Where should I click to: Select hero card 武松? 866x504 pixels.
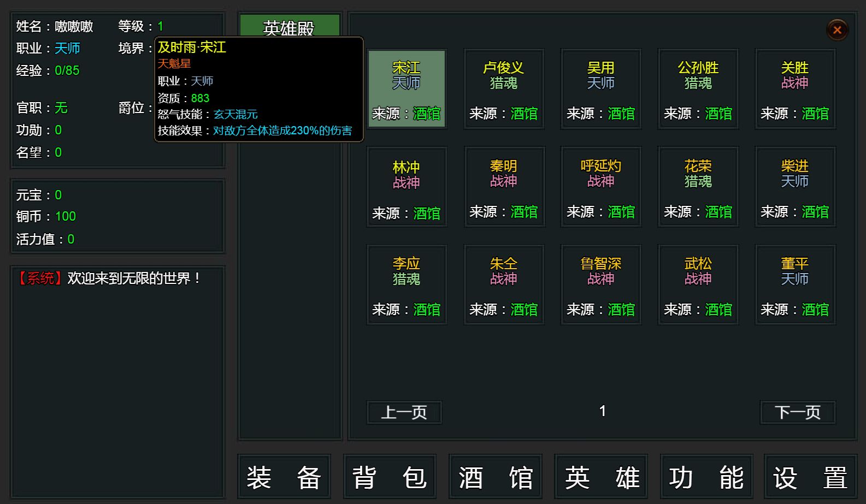pyautogui.click(x=698, y=284)
